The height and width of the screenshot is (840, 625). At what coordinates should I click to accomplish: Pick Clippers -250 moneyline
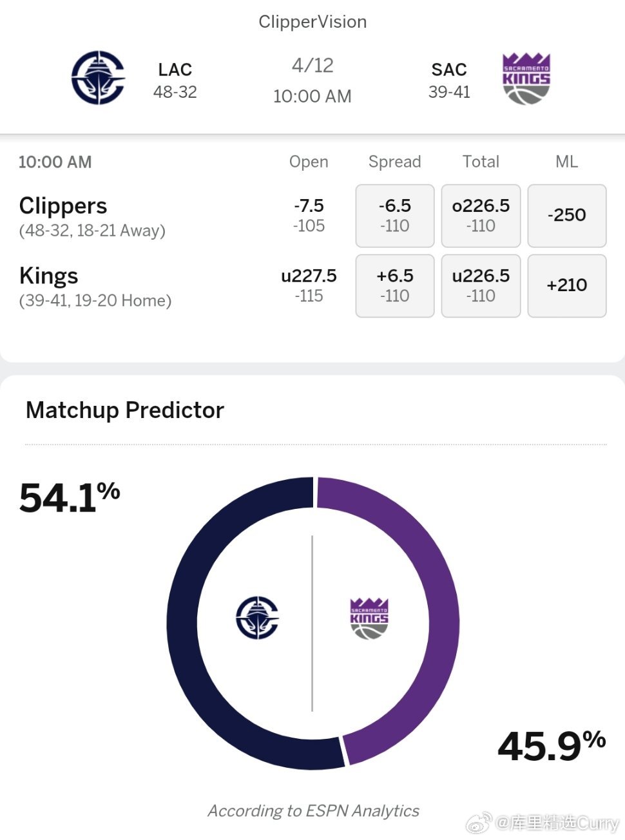click(x=567, y=216)
